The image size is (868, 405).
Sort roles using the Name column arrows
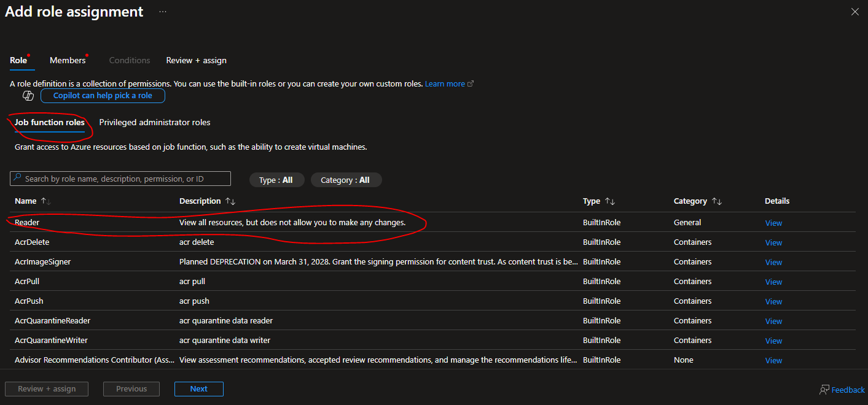point(46,201)
